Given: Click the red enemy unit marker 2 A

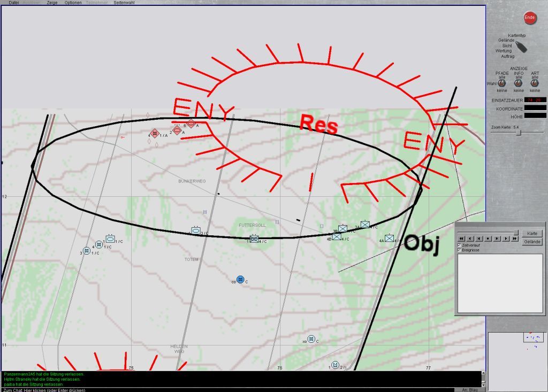Looking at the screenshot, I should tap(177, 131).
